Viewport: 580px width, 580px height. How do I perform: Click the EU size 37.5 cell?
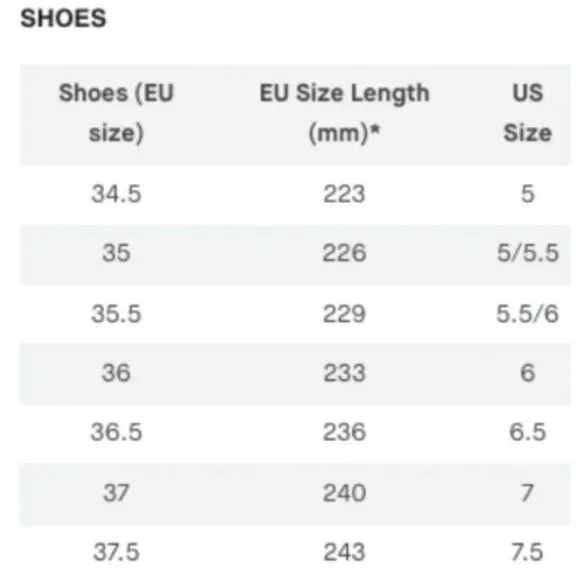coord(116,553)
